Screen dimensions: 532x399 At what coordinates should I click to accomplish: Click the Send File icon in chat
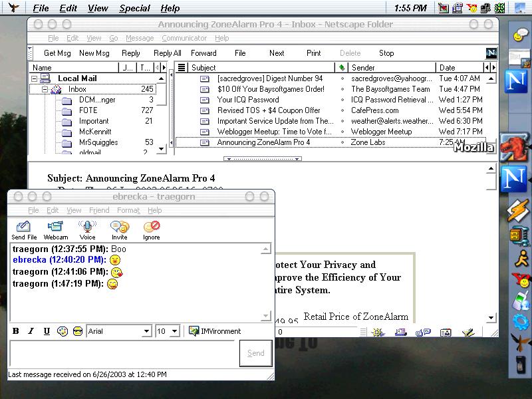pyautogui.click(x=24, y=230)
